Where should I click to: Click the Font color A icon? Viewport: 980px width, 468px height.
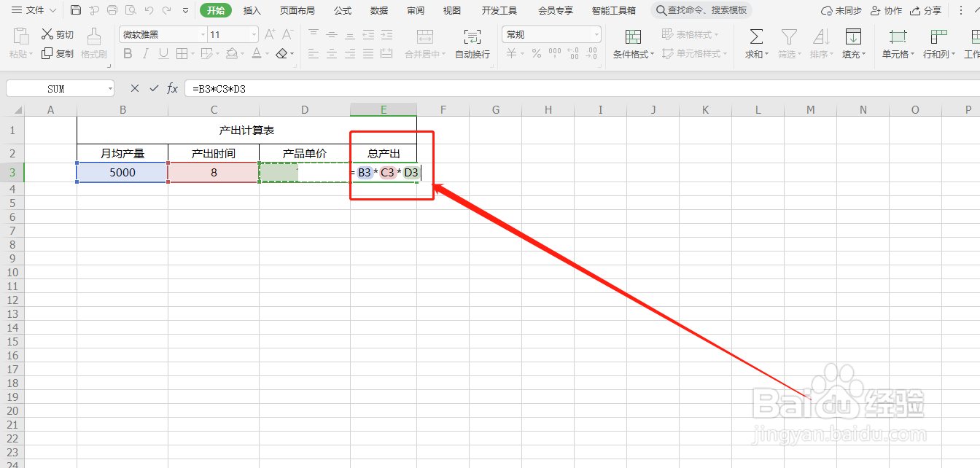[256, 53]
